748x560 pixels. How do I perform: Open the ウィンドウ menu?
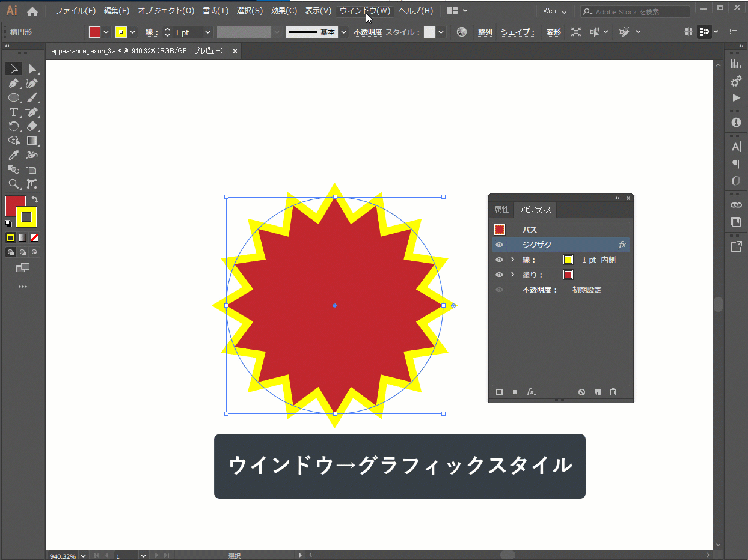click(x=366, y=10)
